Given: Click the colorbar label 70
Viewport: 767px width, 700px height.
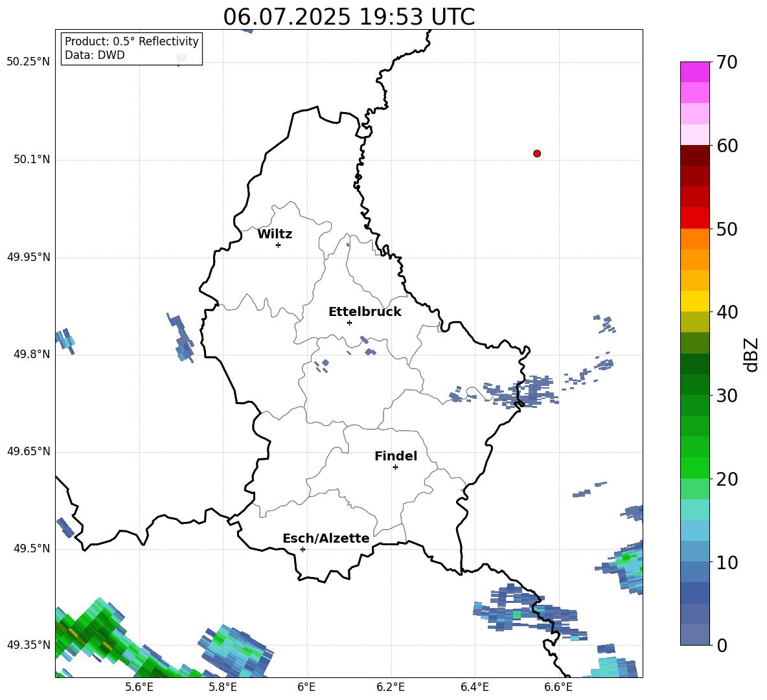Looking at the screenshot, I should point(727,63).
